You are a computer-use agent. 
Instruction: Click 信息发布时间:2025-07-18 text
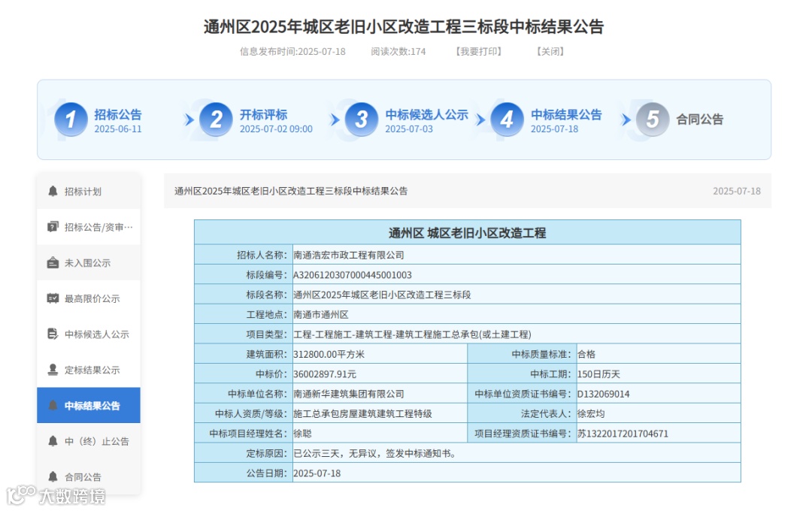pos(292,51)
